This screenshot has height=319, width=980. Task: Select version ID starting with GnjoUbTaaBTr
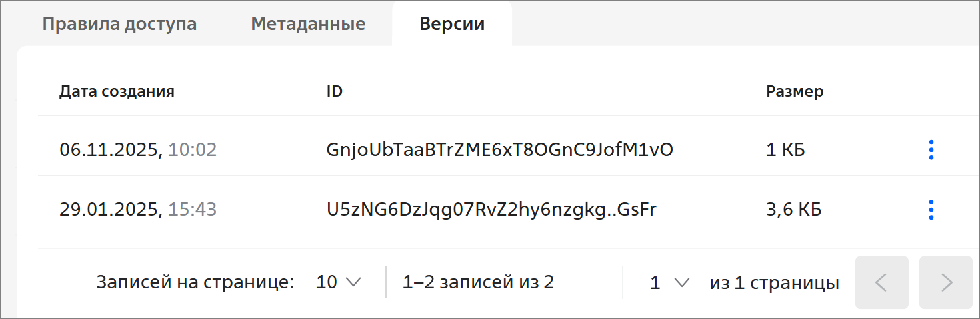[499, 150]
